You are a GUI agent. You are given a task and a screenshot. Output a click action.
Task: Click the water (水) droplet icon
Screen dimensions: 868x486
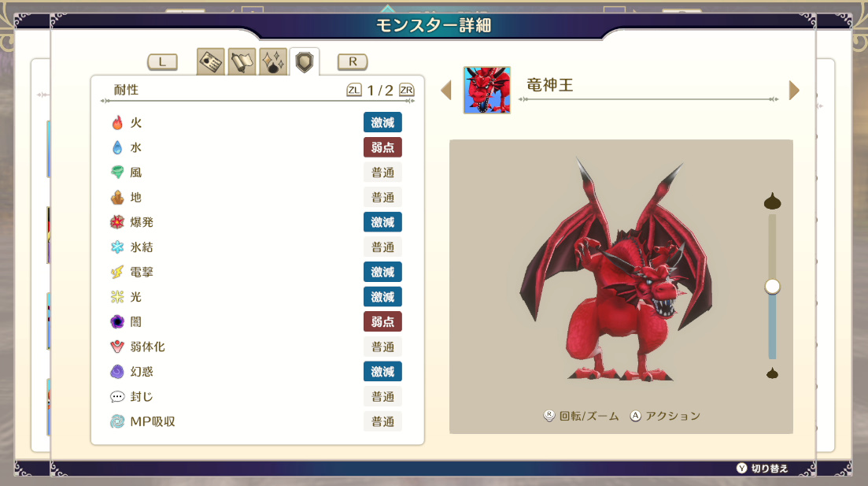point(117,147)
